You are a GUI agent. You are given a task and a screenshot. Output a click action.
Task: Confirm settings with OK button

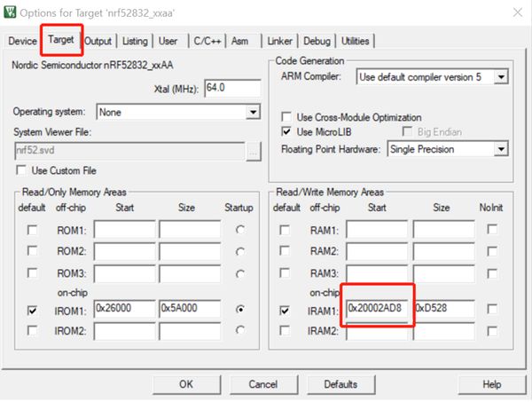(x=186, y=384)
